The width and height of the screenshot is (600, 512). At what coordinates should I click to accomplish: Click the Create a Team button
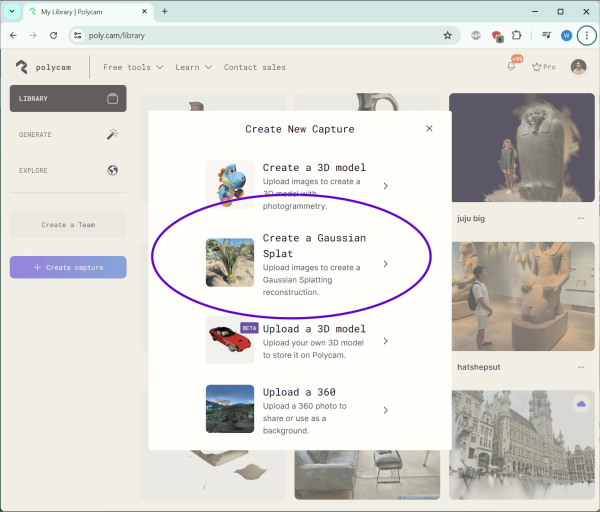68,224
